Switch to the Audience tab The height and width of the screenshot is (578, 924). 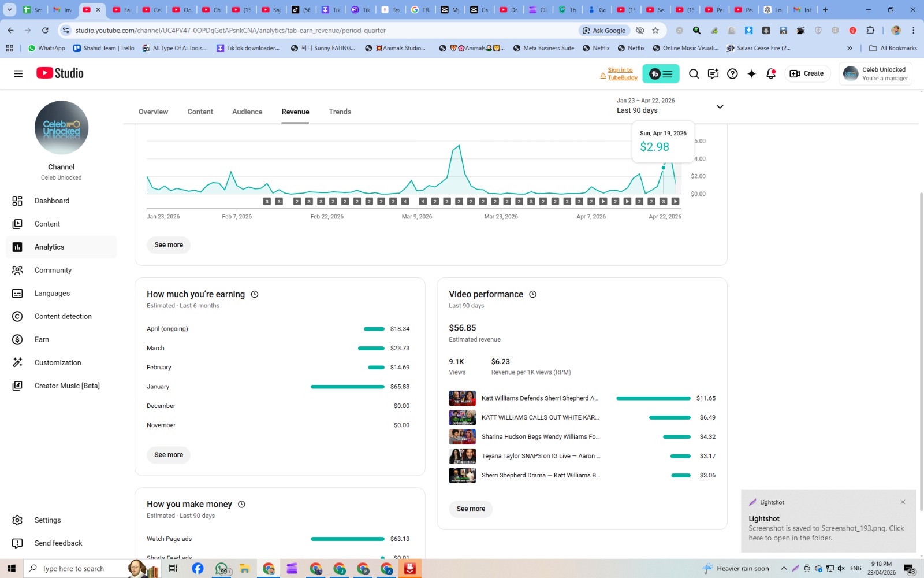pyautogui.click(x=247, y=112)
